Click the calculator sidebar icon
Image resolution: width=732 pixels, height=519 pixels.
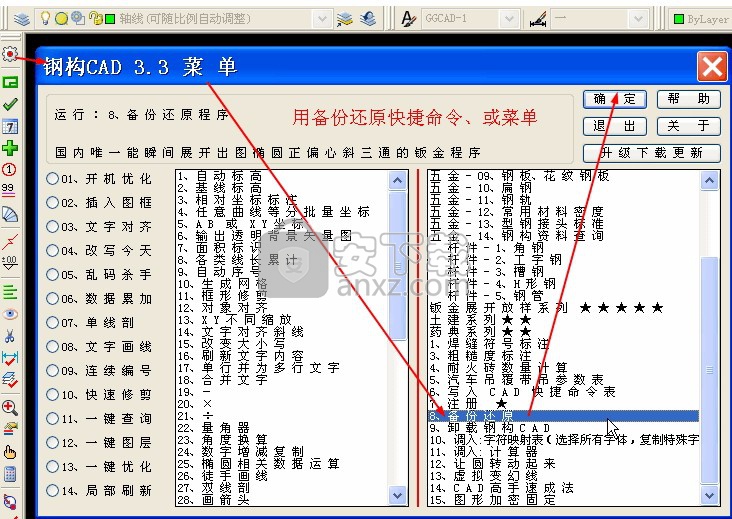click(10, 474)
